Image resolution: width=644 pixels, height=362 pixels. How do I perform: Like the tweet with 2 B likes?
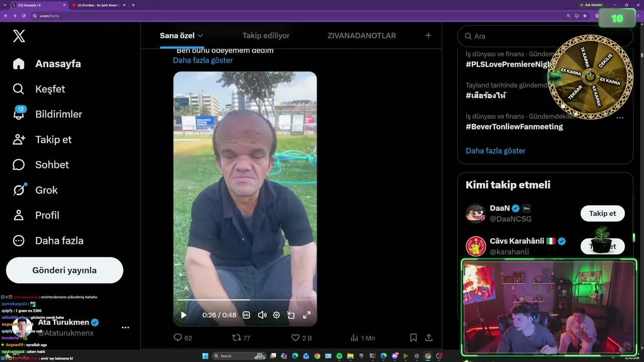tap(301, 338)
